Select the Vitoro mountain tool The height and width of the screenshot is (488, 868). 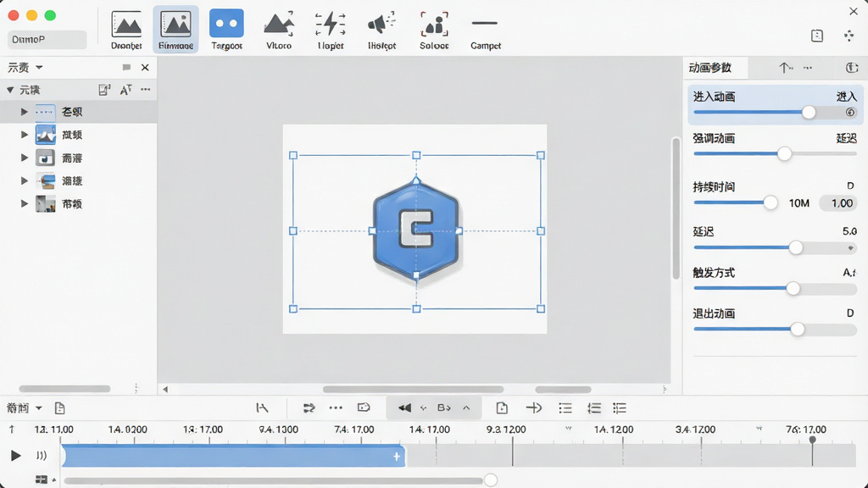(x=278, y=30)
